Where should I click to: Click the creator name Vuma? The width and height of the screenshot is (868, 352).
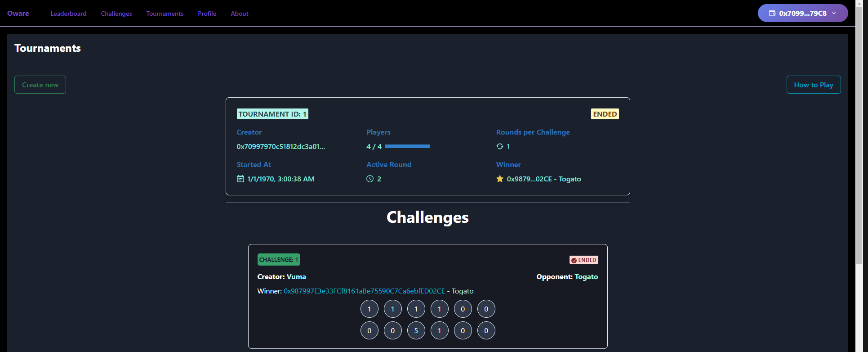point(297,277)
